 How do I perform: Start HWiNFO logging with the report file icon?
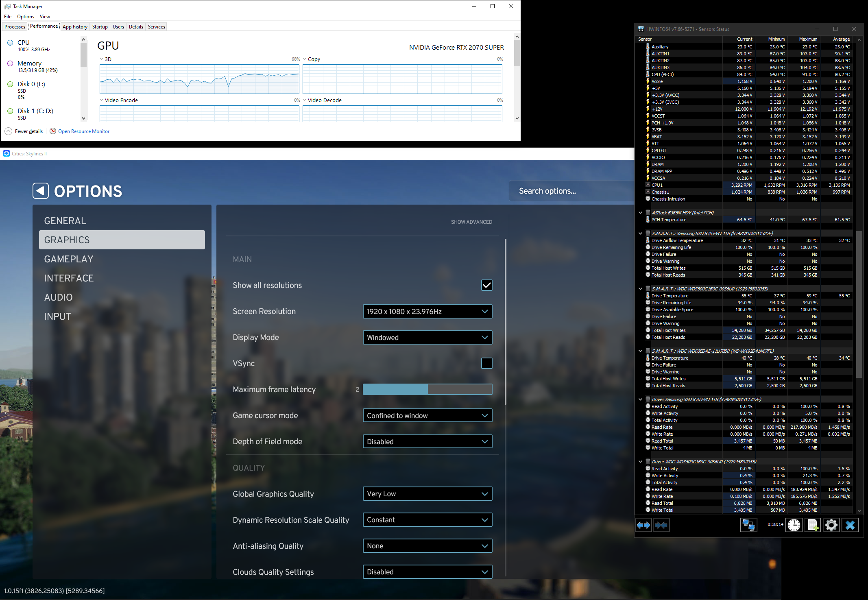[813, 525]
